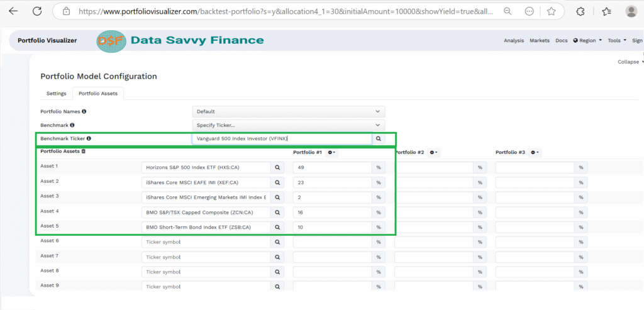The height and width of the screenshot is (310, 644).
Task: Click the Asset 1 allocation field for Portfolio #1
Action: click(332, 168)
